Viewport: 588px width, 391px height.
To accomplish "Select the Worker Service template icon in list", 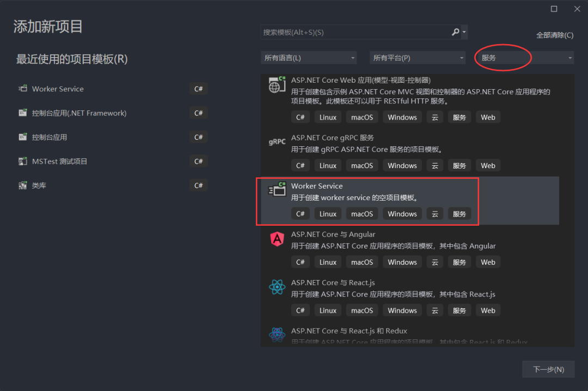I will click(277, 189).
